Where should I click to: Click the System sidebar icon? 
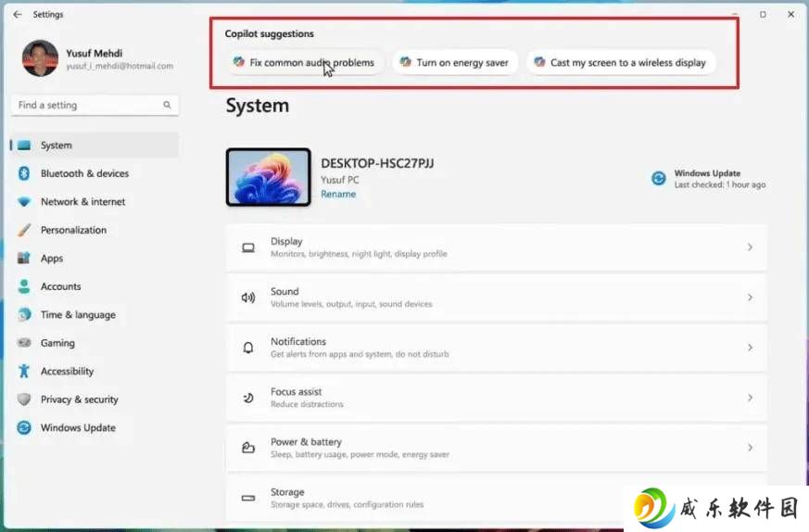[x=24, y=145]
